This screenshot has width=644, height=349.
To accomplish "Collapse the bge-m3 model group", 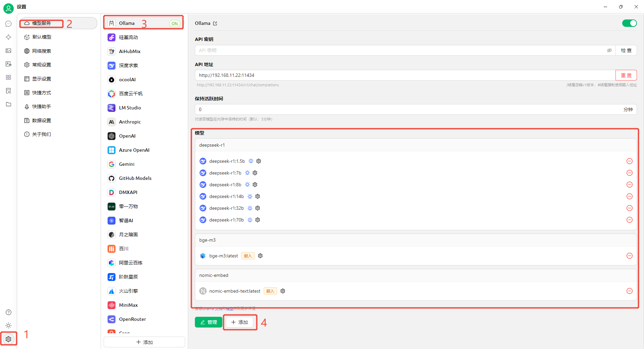I will point(416,240).
